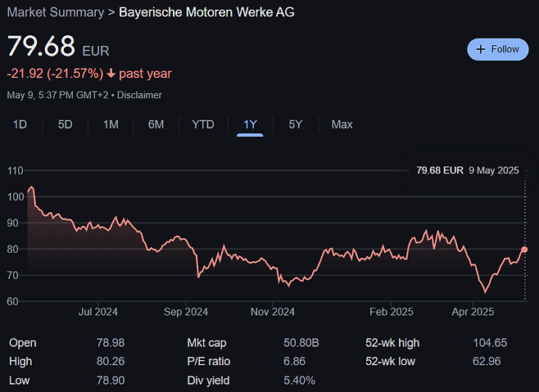
Task: Show the 1M chart range
Action: point(111,124)
